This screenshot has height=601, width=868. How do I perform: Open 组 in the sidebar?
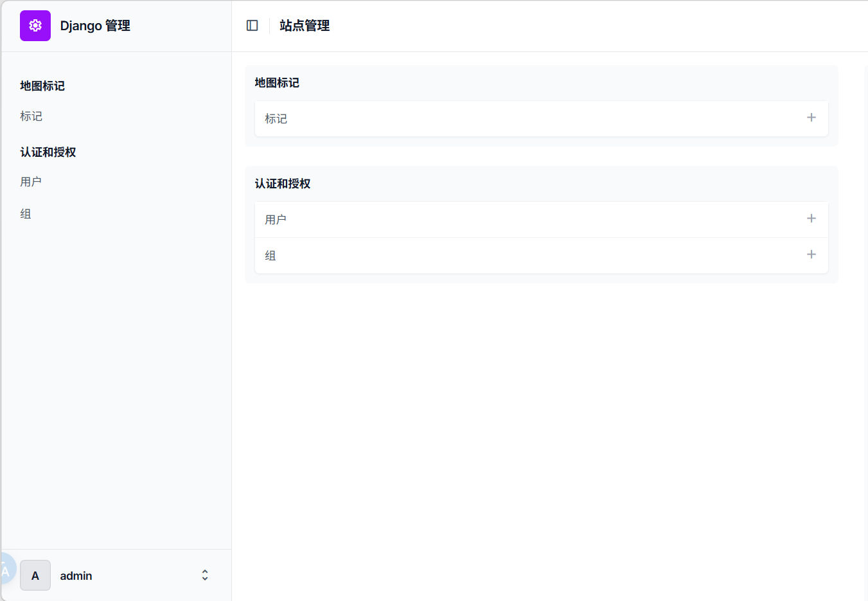[26, 214]
